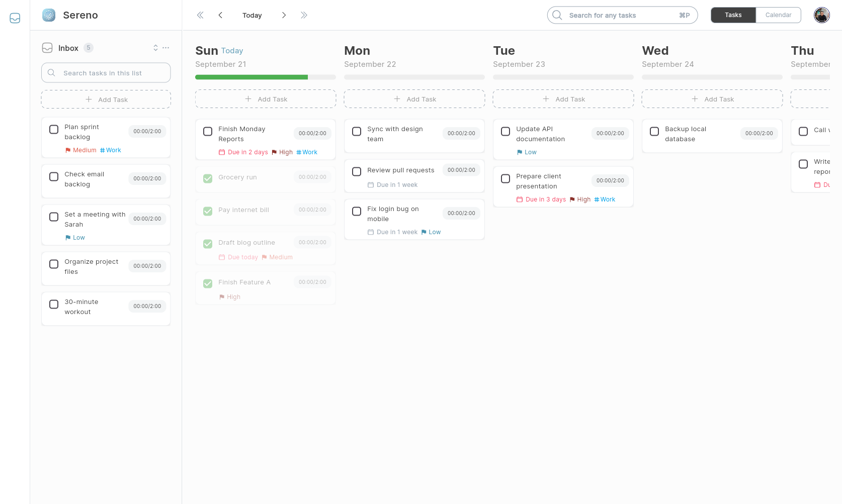This screenshot has width=842, height=504.
Task: Click the previous-day single chevron arrow
Action: [x=220, y=15]
